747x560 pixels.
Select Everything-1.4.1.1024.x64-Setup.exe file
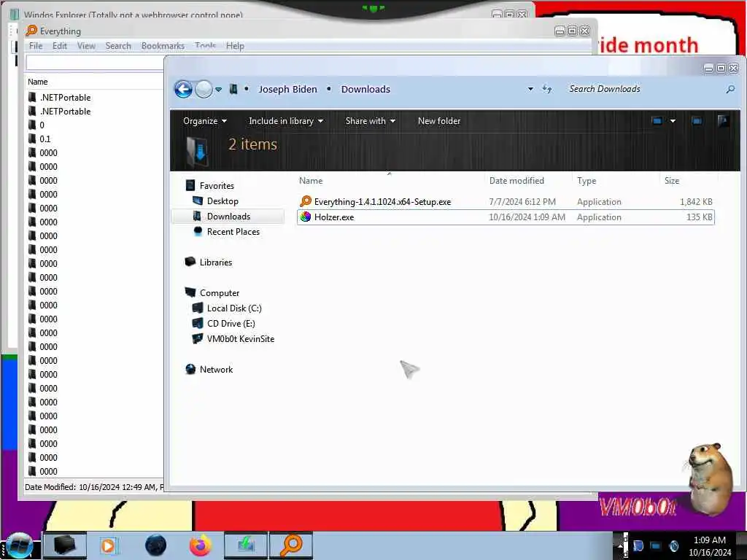pyautogui.click(x=506, y=201)
